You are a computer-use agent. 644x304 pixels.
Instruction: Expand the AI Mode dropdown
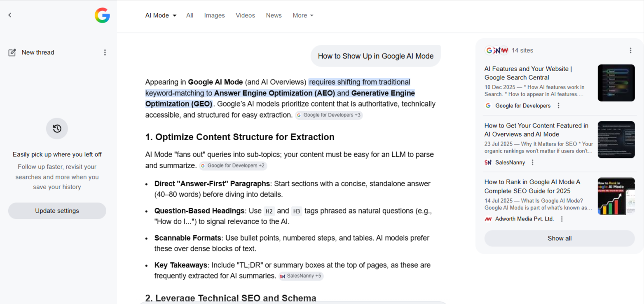[x=161, y=16]
